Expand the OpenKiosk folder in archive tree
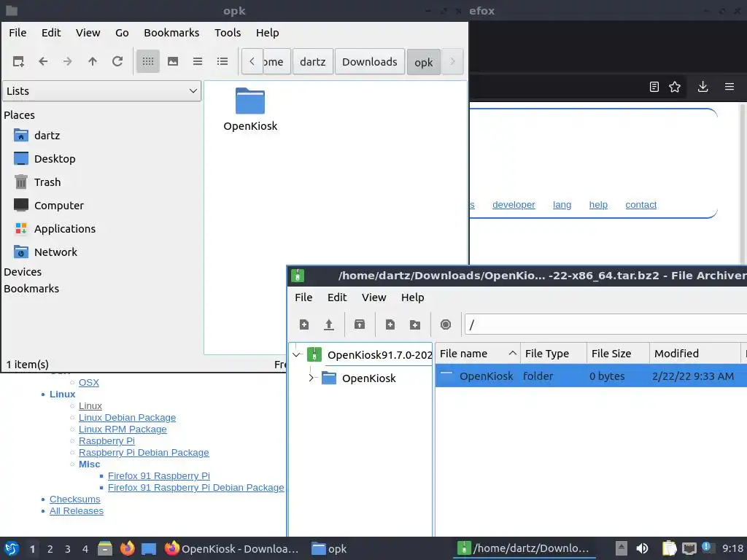The width and height of the screenshot is (747, 560). 311,378
